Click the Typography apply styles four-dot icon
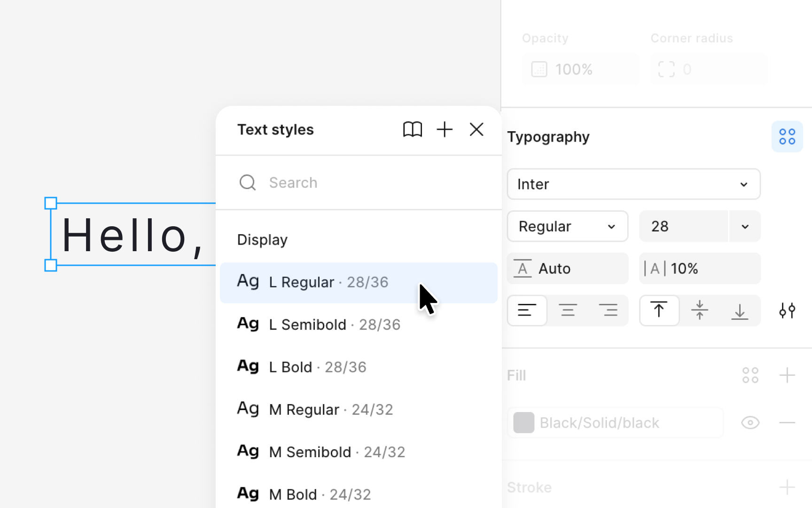The width and height of the screenshot is (812, 508). (787, 137)
